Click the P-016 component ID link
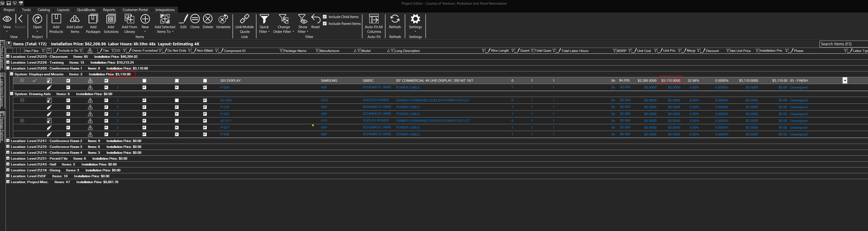 pyautogui.click(x=225, y=107)
